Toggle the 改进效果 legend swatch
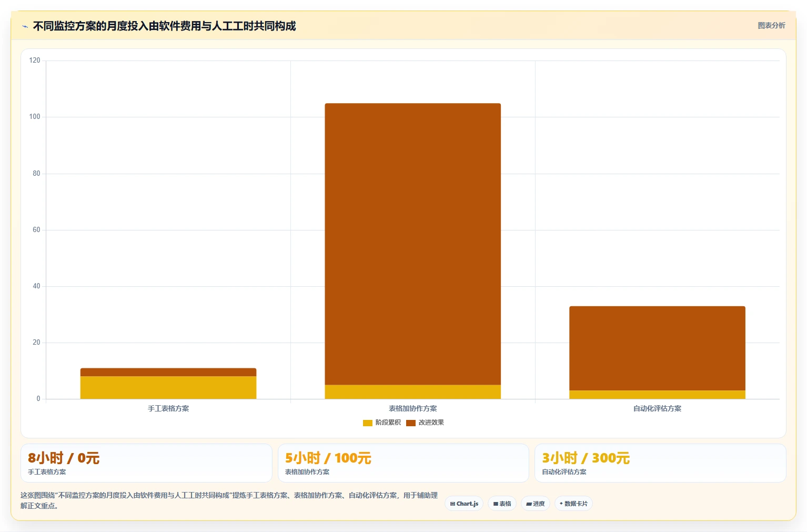This screenshot has width=807, height=532. click(410, 423)
